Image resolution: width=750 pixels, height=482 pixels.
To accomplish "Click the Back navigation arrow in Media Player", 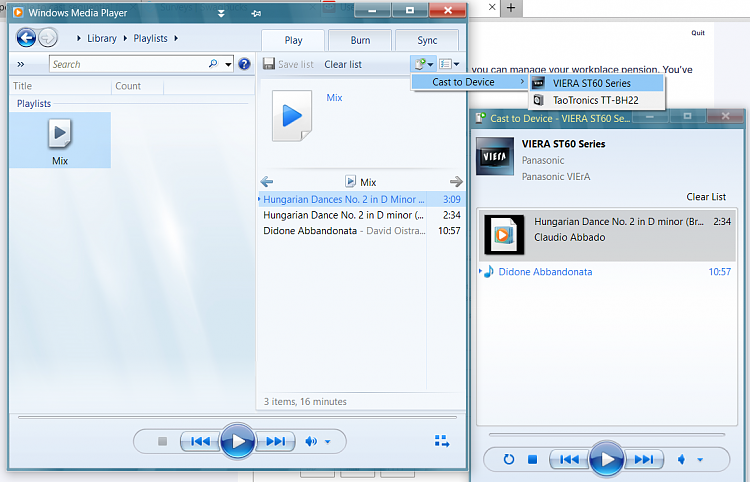I will click(26, 38).
